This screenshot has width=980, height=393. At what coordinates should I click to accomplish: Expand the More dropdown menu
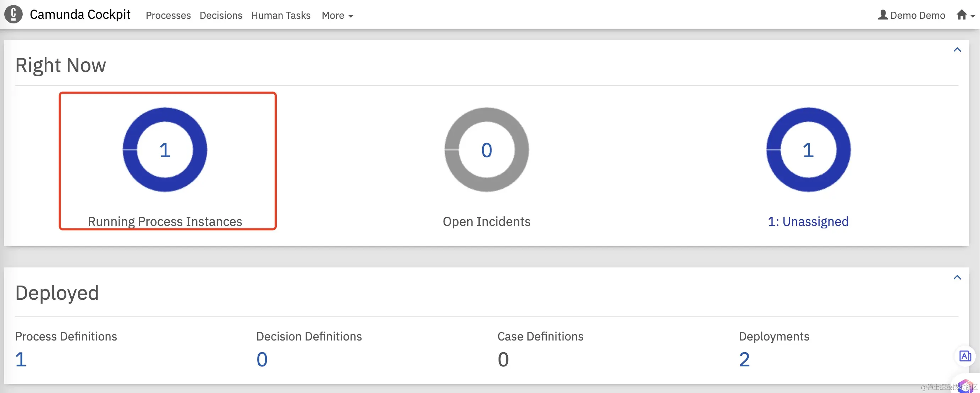pos(337,15)
